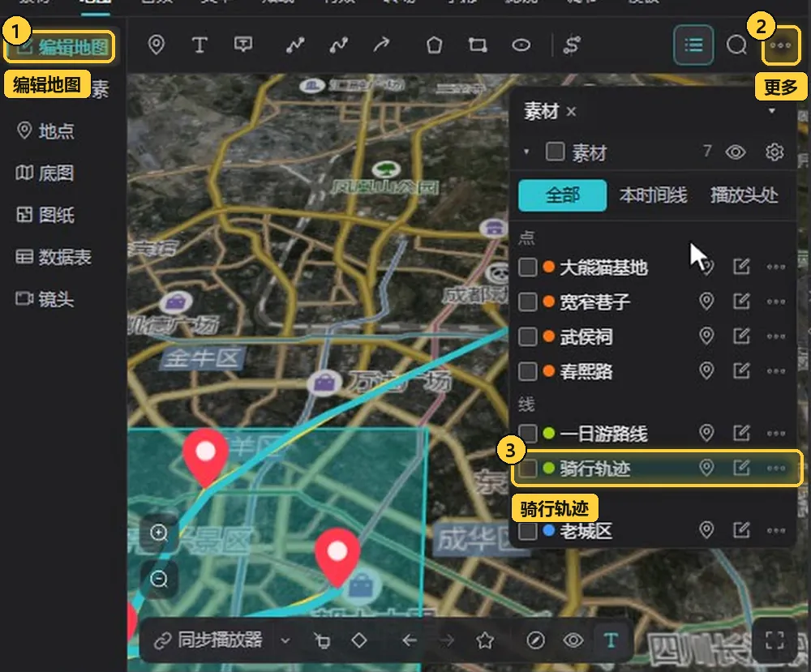Select the 全部 filter tab
The height and width of the screenshot is (672, 811).
coord(562,195)
